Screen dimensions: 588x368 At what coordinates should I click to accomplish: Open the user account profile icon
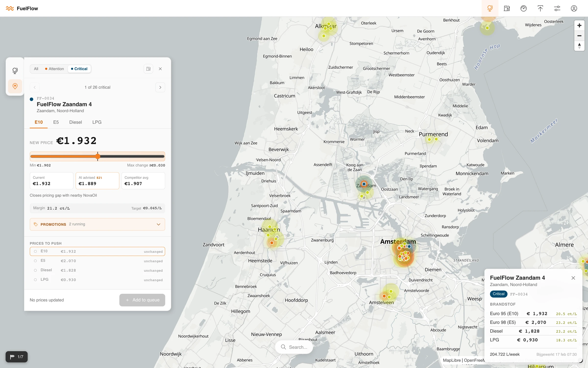[574, 8]
